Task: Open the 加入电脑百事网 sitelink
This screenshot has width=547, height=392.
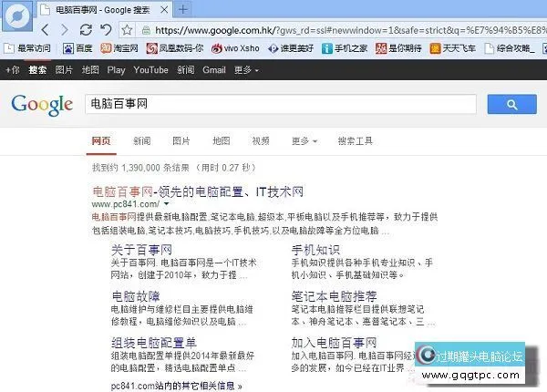Action: [x=334, y=343]
